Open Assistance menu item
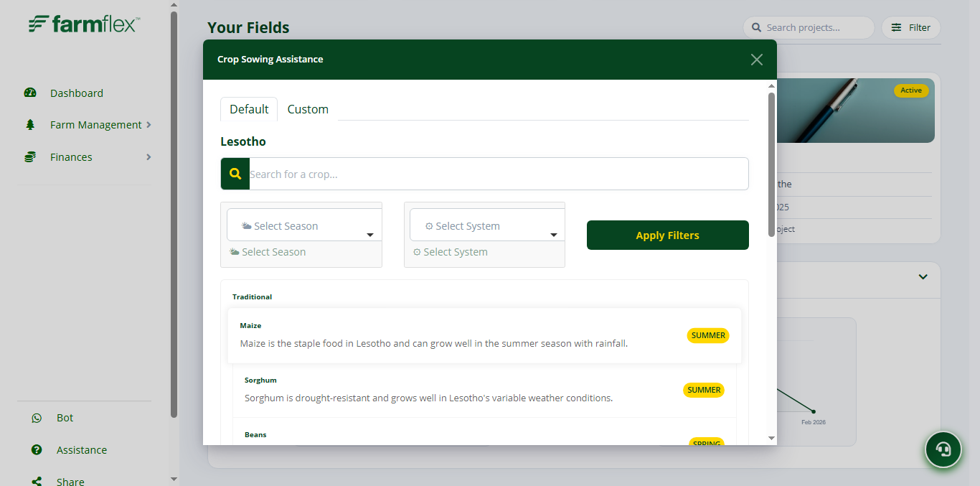The width and height of the screenshot is (980, 486). (x=82, y=450)
